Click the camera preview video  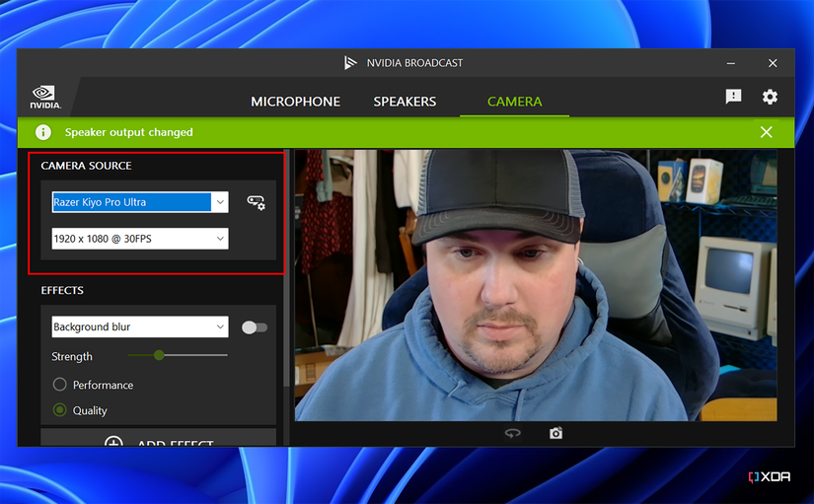536,285
